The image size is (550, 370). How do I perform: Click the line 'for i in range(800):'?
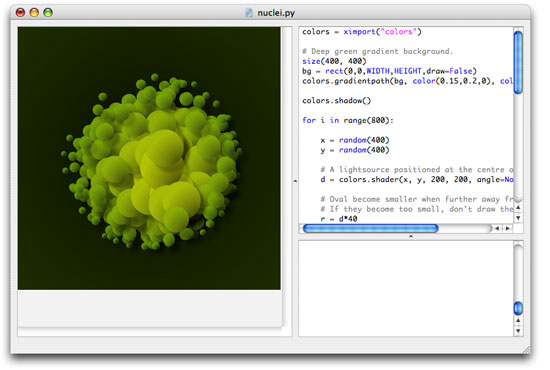(348, 120)
